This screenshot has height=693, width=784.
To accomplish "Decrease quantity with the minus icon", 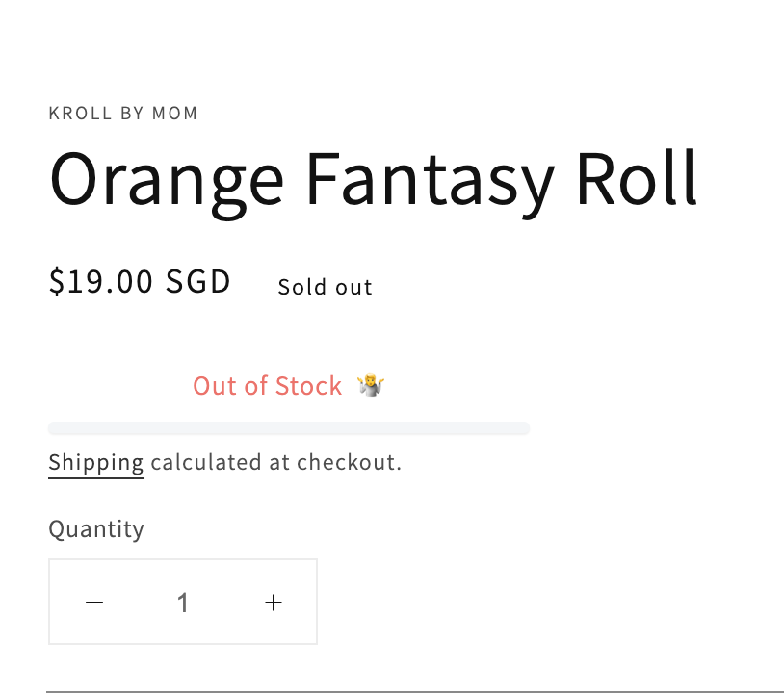I will [94, 603].
